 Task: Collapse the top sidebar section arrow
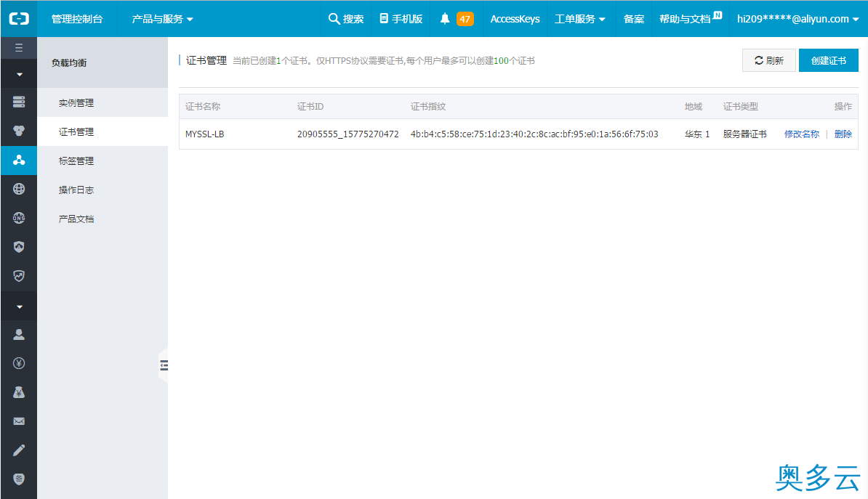coord(20,74)
